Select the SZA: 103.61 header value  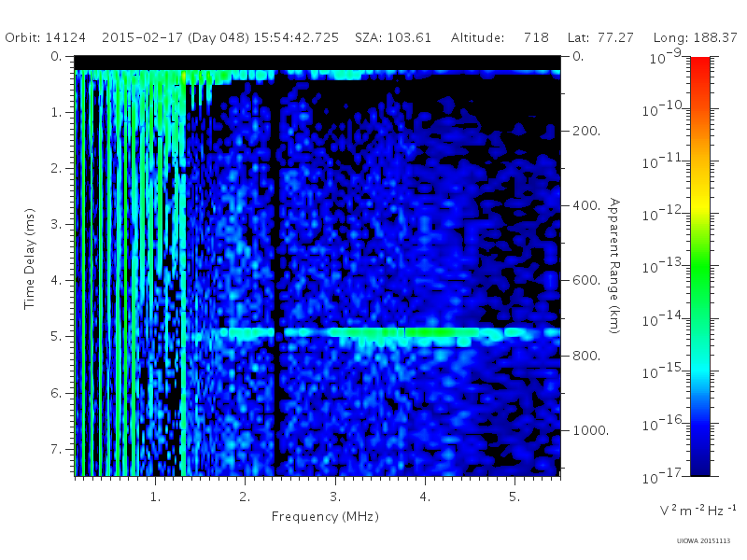[x=393, y=37]
